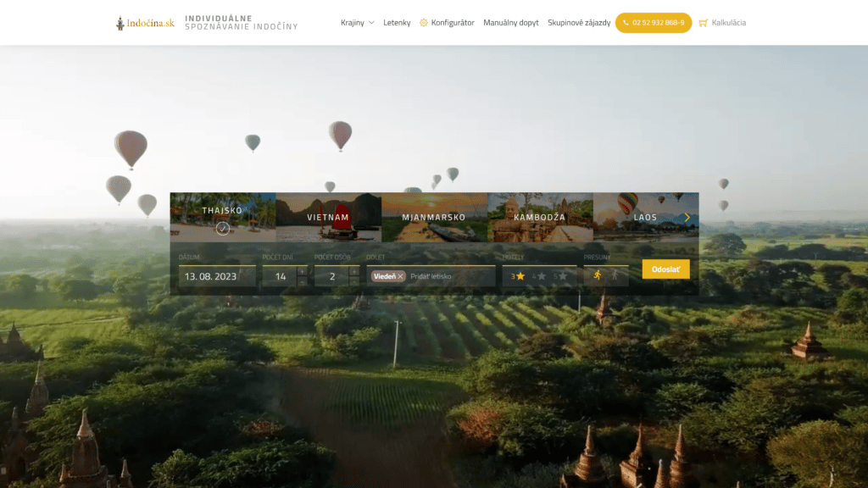Expand the Krajiny dropdown menu
The height and width of the screenshot is (488, 868).
pyautogui.click(x=357, y=23)
